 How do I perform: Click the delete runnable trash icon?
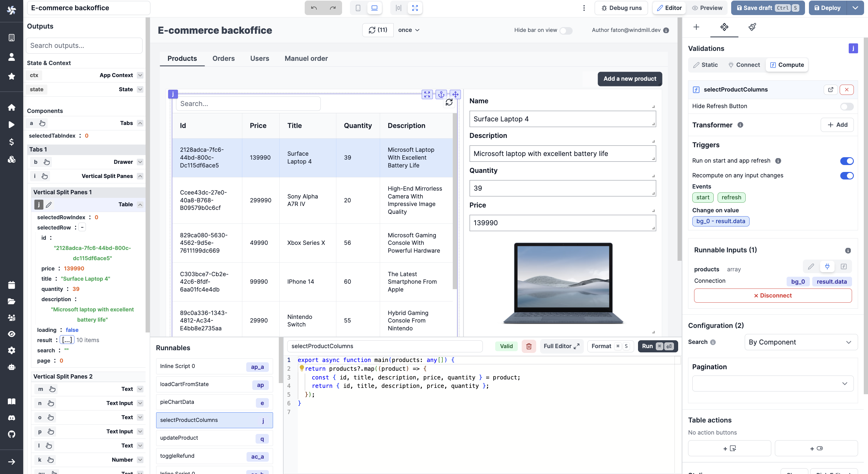click(528, 346)
